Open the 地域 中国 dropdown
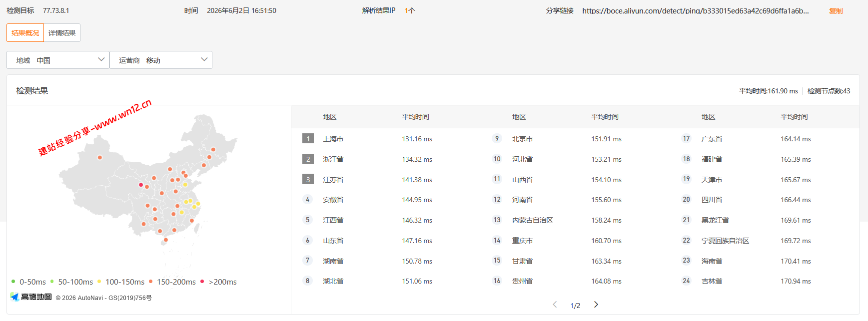The image size is (868, 321). tap(58, 60)
